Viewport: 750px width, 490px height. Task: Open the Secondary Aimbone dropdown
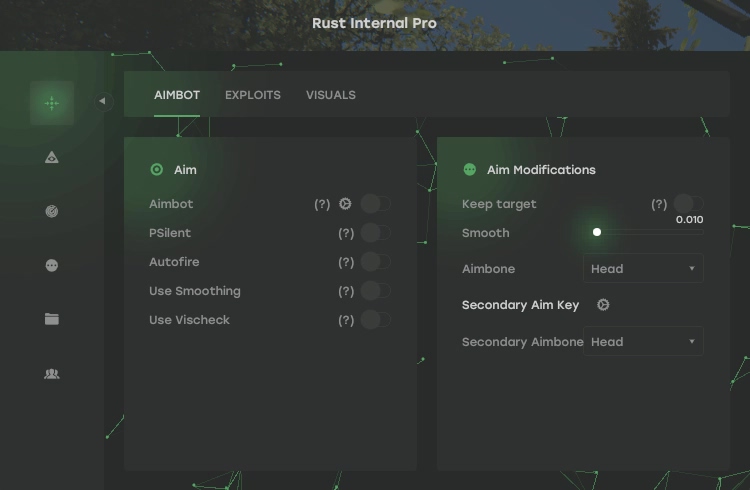click(x=643, y=342)
